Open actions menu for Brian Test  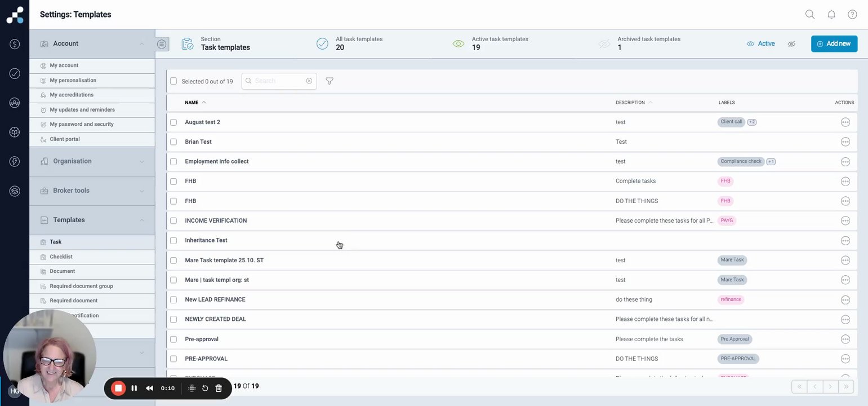(x=845, y=142)
